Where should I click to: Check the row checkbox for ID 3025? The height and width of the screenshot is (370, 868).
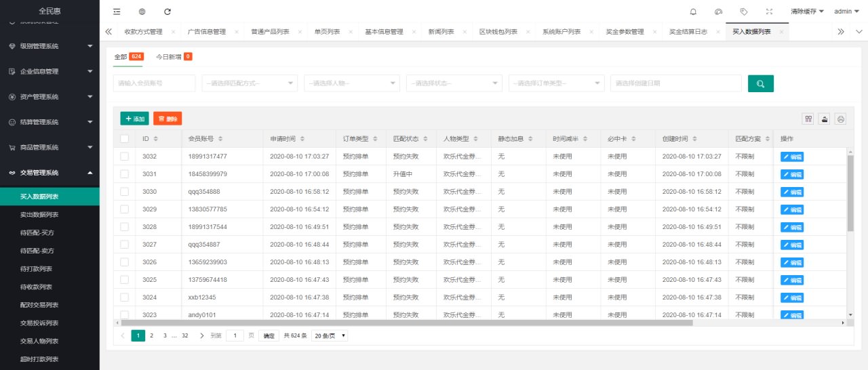click(x=124, y=280)
